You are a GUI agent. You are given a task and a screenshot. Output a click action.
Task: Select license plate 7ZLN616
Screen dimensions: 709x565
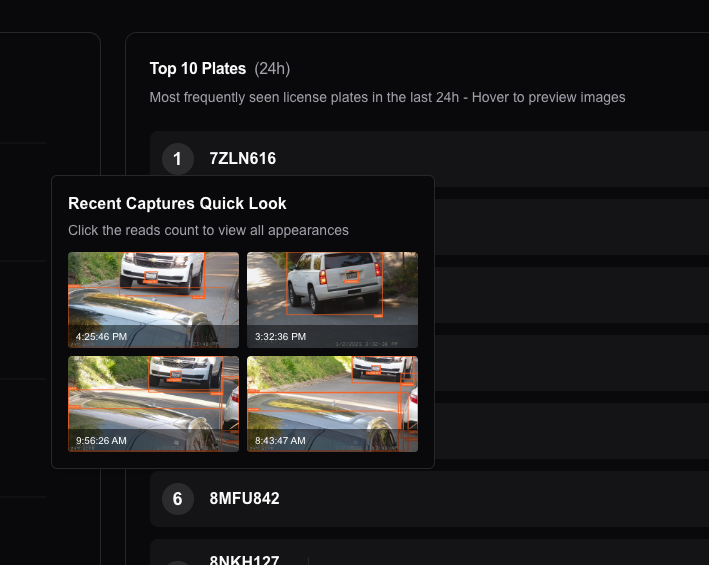pyautogui.click(x=242, y=158)
